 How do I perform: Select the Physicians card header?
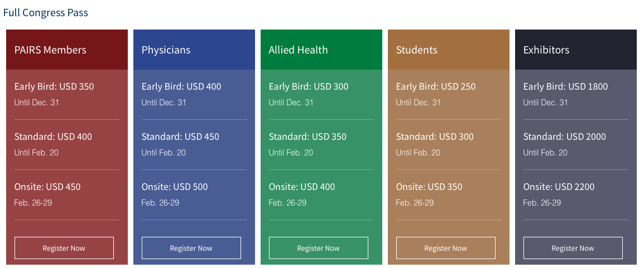pos(166,50)
